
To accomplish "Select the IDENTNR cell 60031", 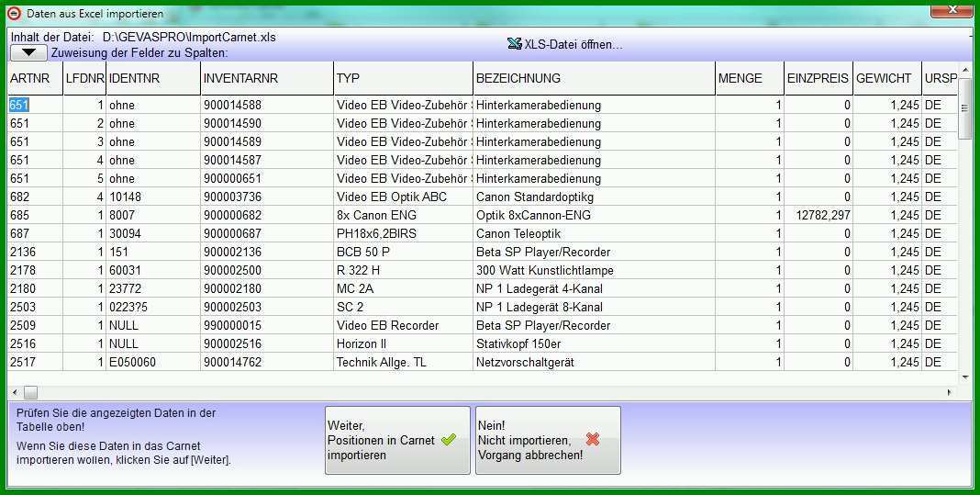I will click(x=154, y=270).
